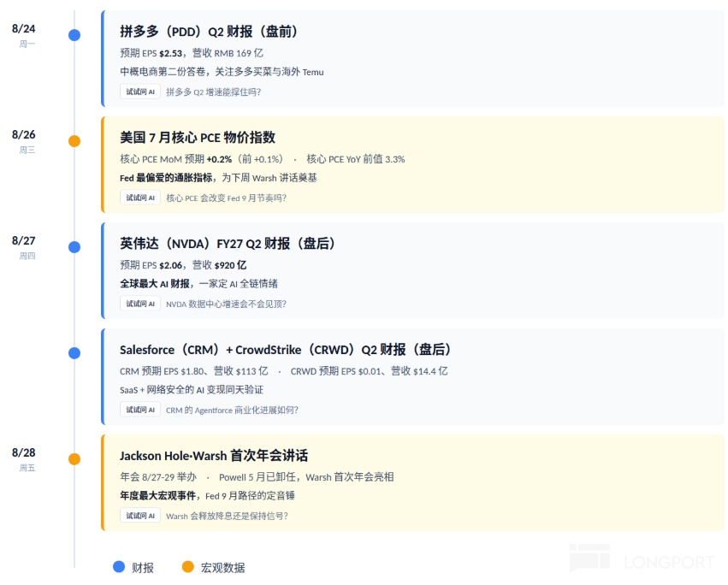Select the 周四 weekday label
Screen dimensions: 728x585
click(x=27, y=256)
